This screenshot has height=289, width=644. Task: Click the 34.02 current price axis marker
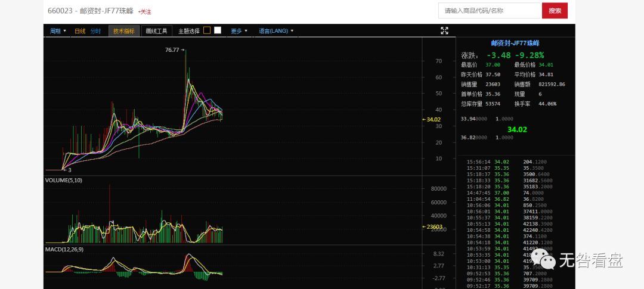click(x=432, y=119)
